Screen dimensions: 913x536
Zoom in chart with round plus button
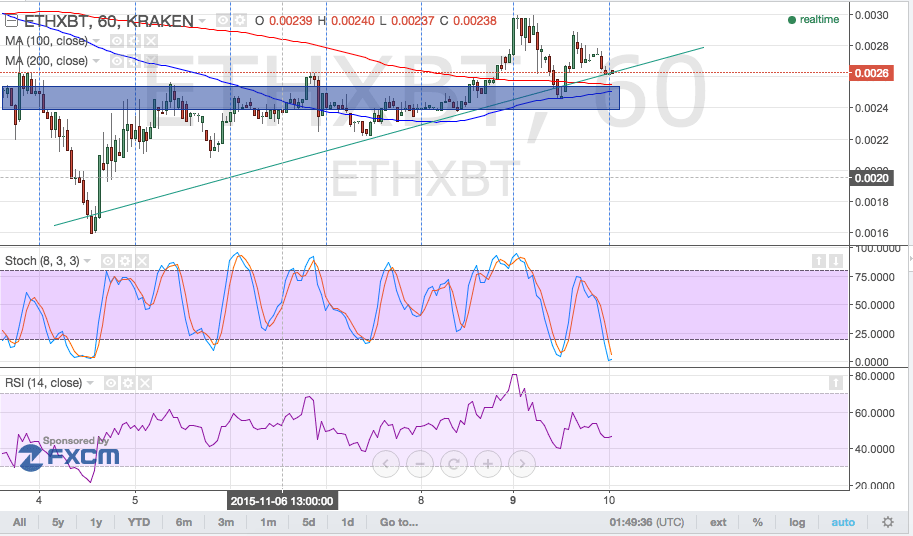click(488, 464)
